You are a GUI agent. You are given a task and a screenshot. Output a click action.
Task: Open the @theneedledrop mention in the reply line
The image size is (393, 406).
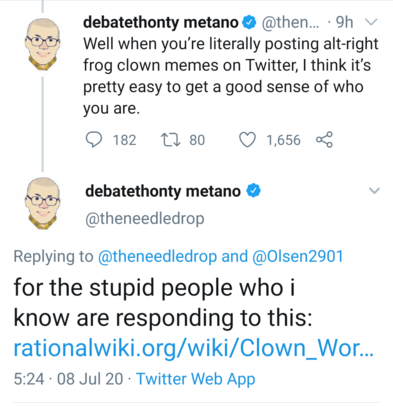coord(157,256)
